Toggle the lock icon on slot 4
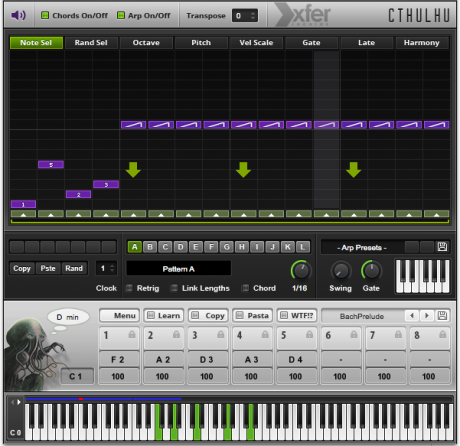The width and height of the screenshot is (460, 446). click(x=265, y=335)
